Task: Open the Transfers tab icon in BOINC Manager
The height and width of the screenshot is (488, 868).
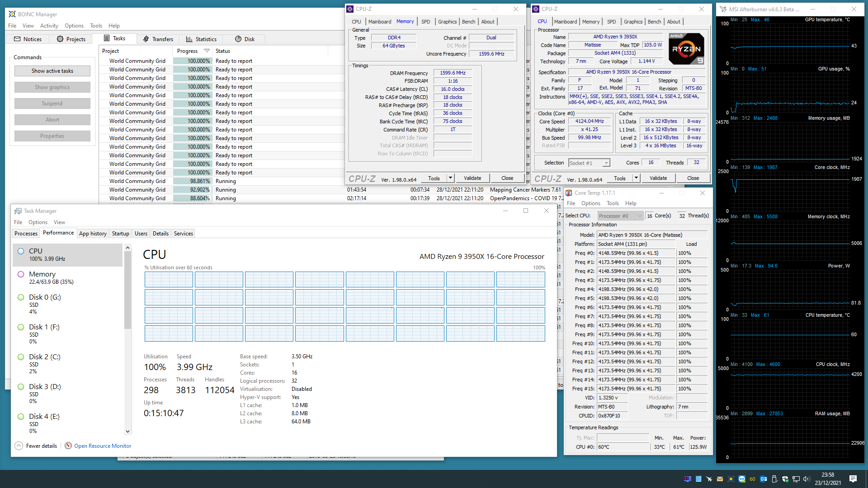Action: click(146, 39)
